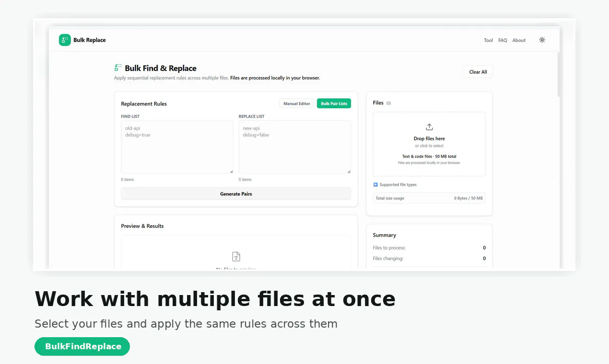
Task: Click the Find List resize handle
Action: [x=231, y=171]
